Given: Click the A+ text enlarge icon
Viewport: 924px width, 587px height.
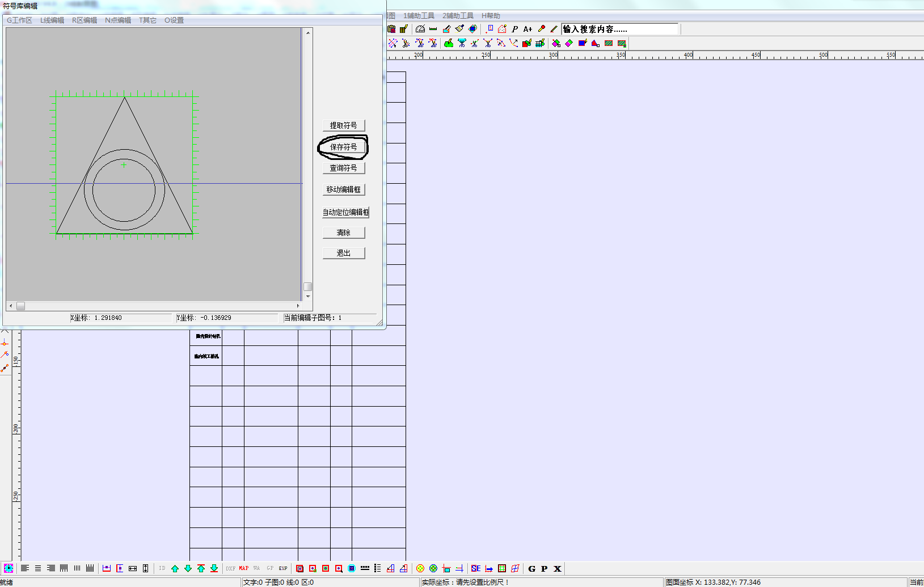Looking at the screenshot, I should 528,29.
